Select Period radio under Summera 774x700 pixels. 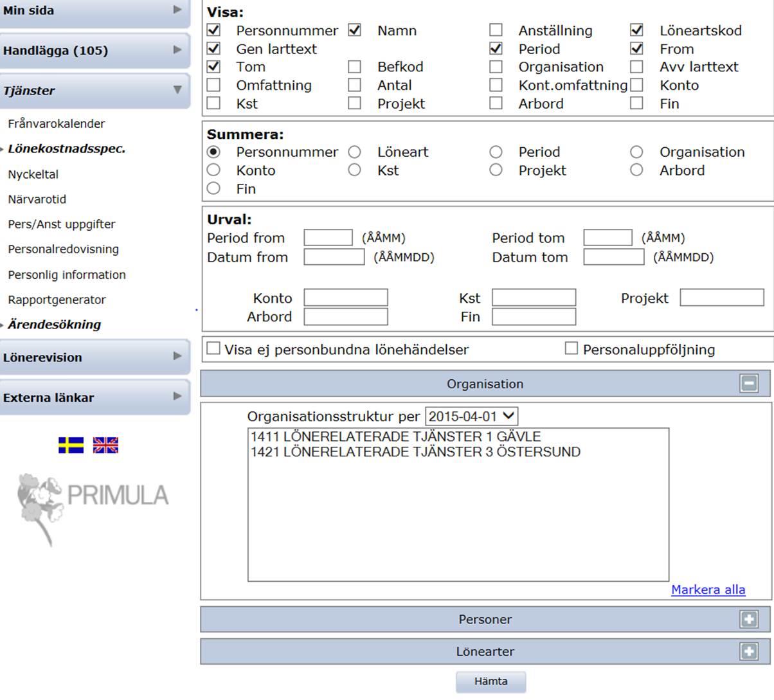(x=496, y=152)
